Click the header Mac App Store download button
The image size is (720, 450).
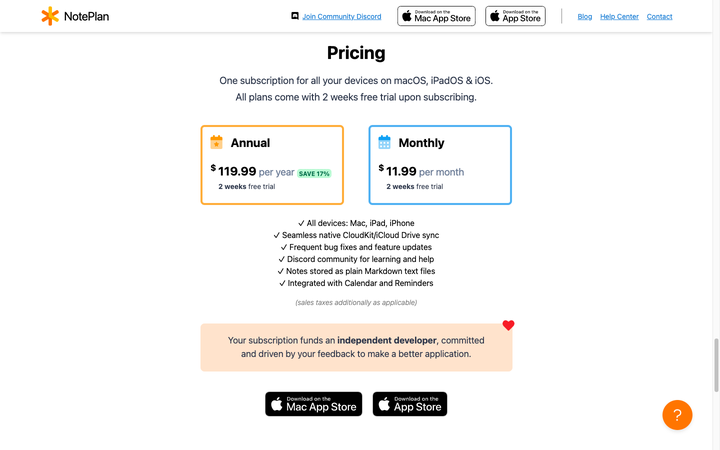[x=436, y=16]
